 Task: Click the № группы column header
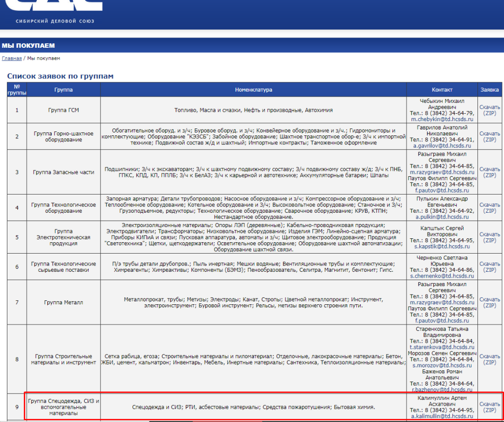click(x=17, y=90)
